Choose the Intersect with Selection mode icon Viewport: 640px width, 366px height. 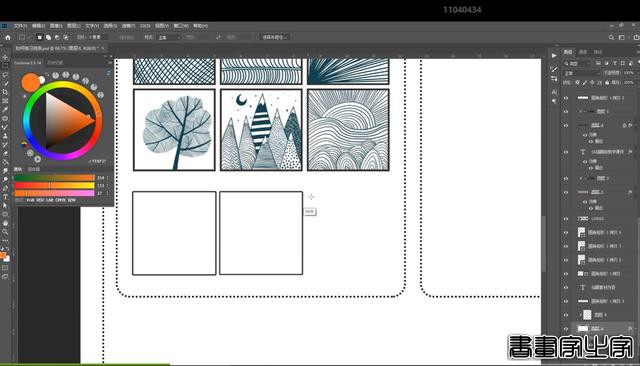[x=66, y=37]
